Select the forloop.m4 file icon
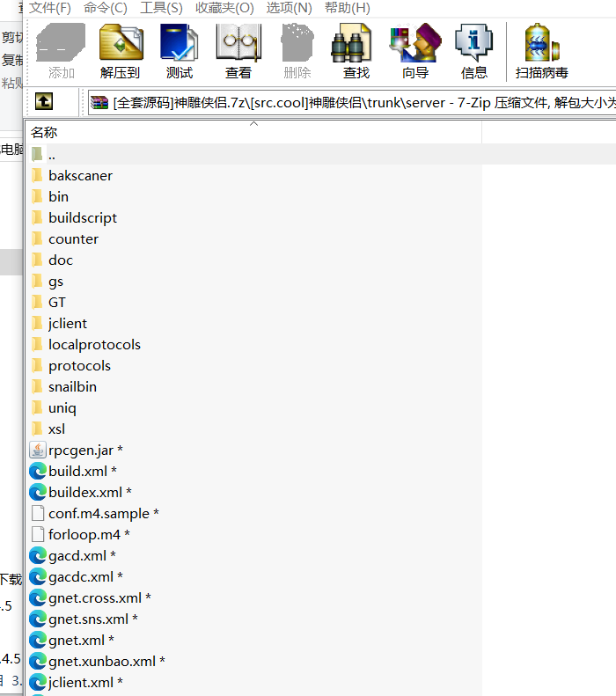 click(x=38, y=534)
